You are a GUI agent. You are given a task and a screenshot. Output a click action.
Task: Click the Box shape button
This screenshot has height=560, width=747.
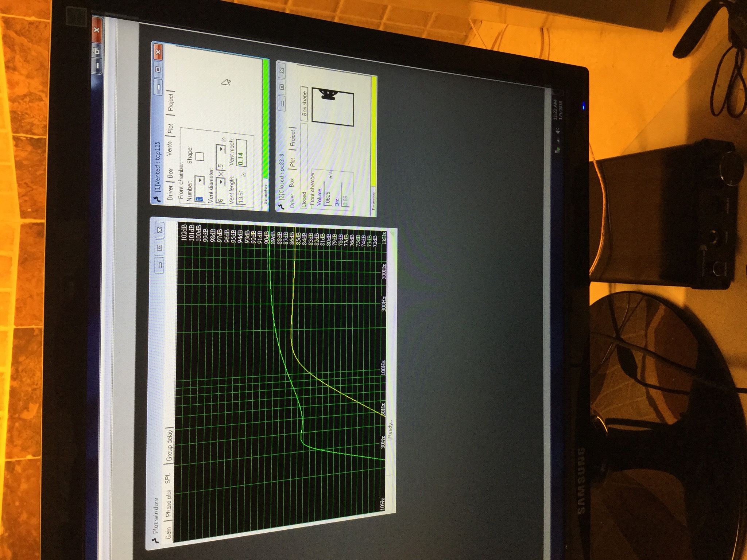tap(305, 104)
